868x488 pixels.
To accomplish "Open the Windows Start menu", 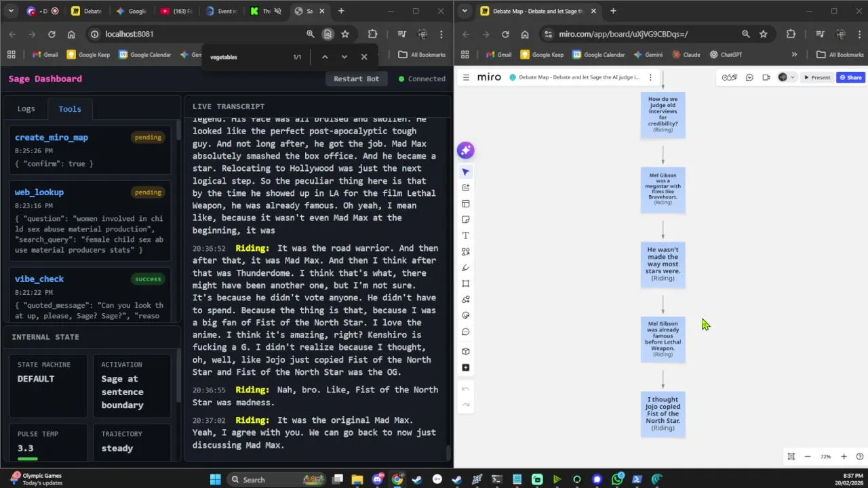I will 215,479.
